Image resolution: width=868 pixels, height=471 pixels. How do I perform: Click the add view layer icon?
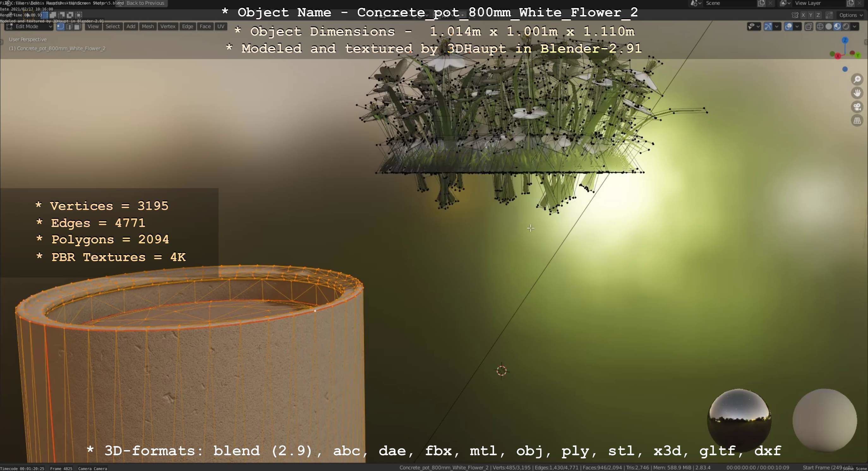pyautogui.click(x=850, y=3)
